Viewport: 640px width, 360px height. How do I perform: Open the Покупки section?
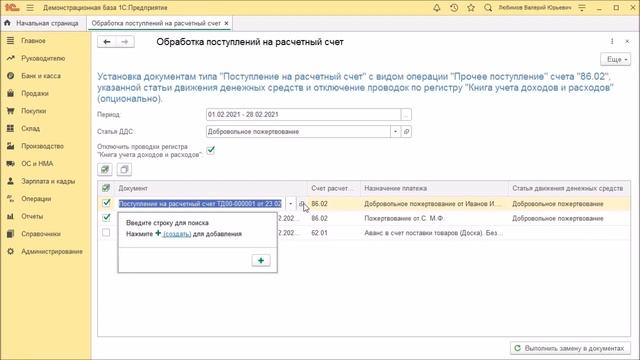click(33, 111)
